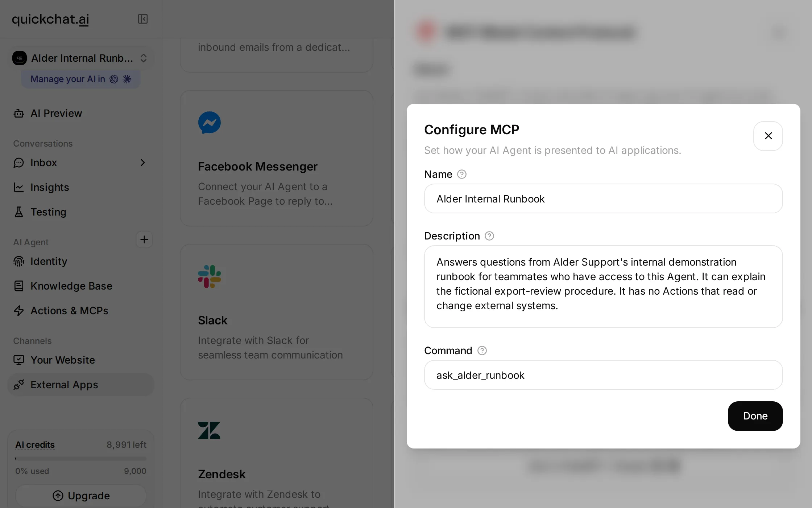The width and height of the screenshot is (812, 508).
Task: Click the Upgrade button
Action: pyautogui.click(x=80, y=496)
